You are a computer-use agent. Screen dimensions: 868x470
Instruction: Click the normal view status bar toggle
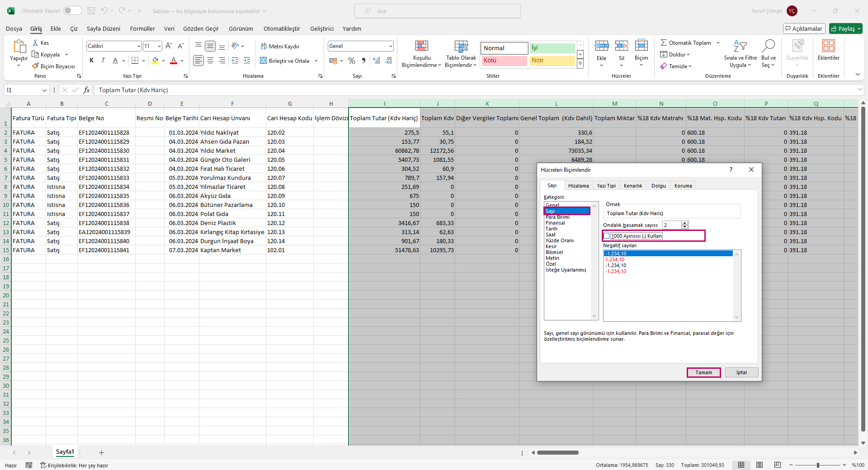click(x=741, y=465)
